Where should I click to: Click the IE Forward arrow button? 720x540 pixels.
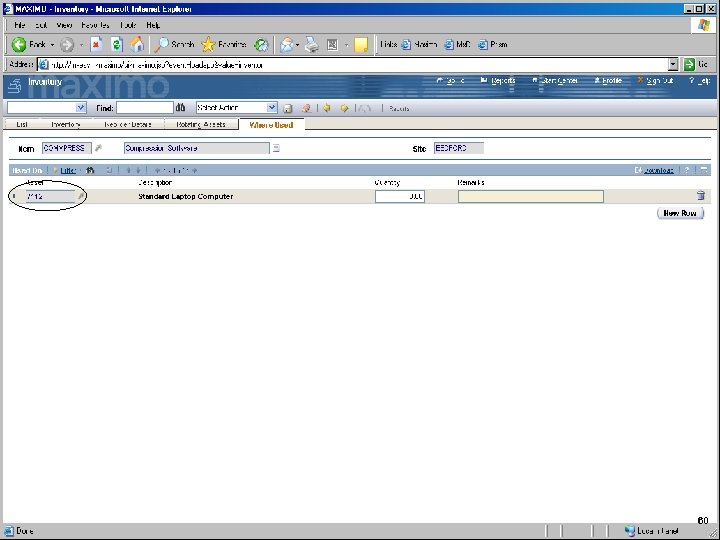point(67,45)
